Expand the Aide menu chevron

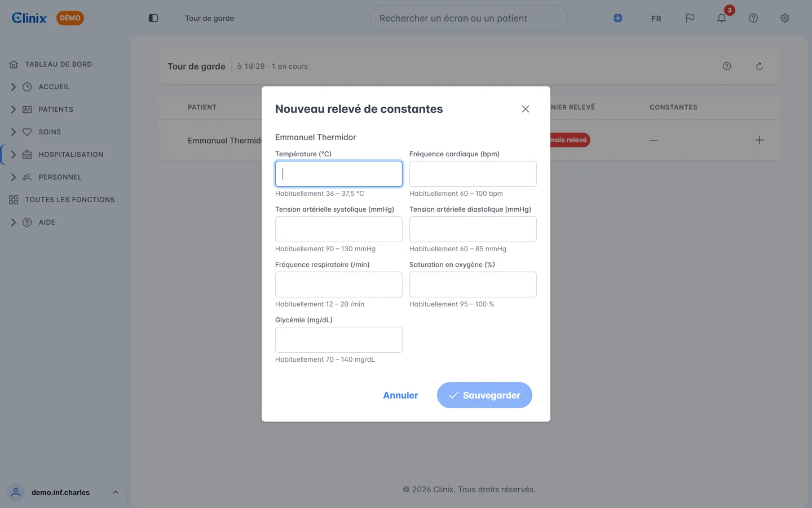pyautogui.click(x=14, y=222)
